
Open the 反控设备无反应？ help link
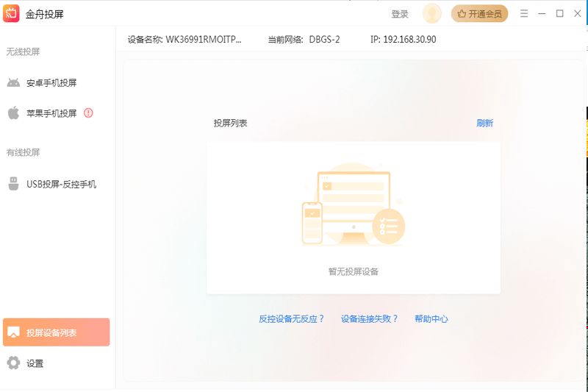(291, 318)
